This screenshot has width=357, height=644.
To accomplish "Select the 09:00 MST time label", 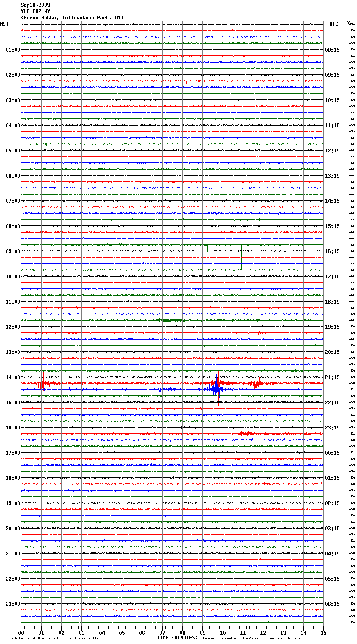I will (x=13, y=251).
